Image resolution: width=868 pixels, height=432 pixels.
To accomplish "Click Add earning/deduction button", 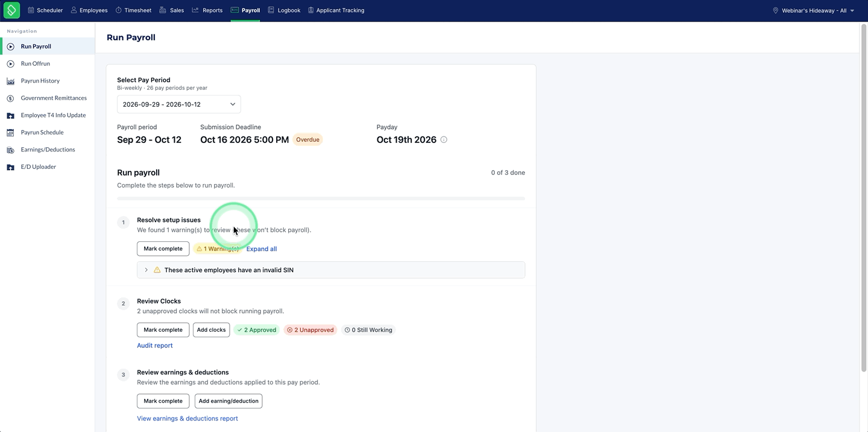I will click(x=228, y=401).
